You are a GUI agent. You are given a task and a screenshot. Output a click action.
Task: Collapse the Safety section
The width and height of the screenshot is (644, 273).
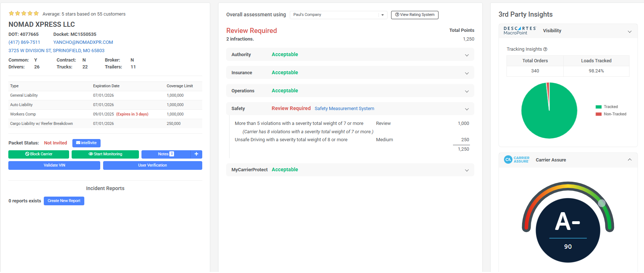pyautogui.click(x=467, y=109)
